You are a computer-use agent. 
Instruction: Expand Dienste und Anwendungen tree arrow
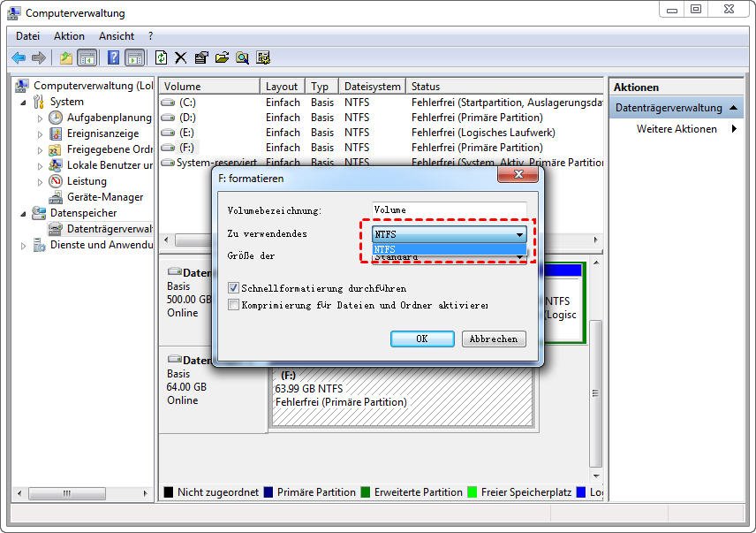23,246
